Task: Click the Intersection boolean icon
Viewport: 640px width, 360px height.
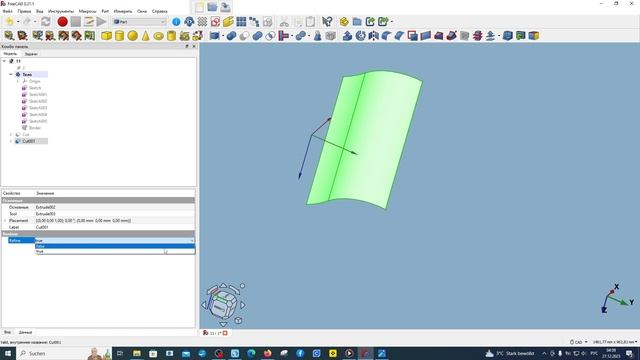Action: [x=270, y=36]
